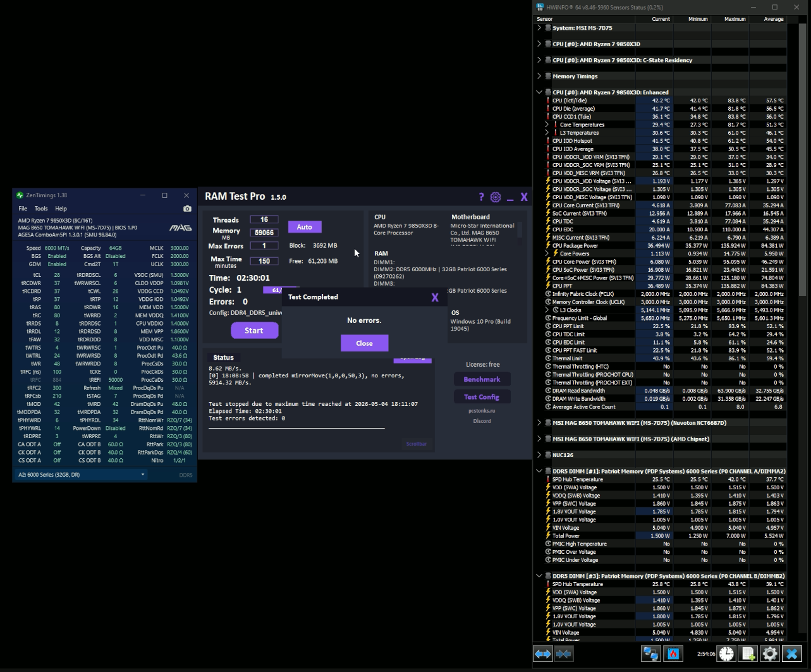Expand the L3 Temperatures subgroup
811x672 pixels.
547,133
